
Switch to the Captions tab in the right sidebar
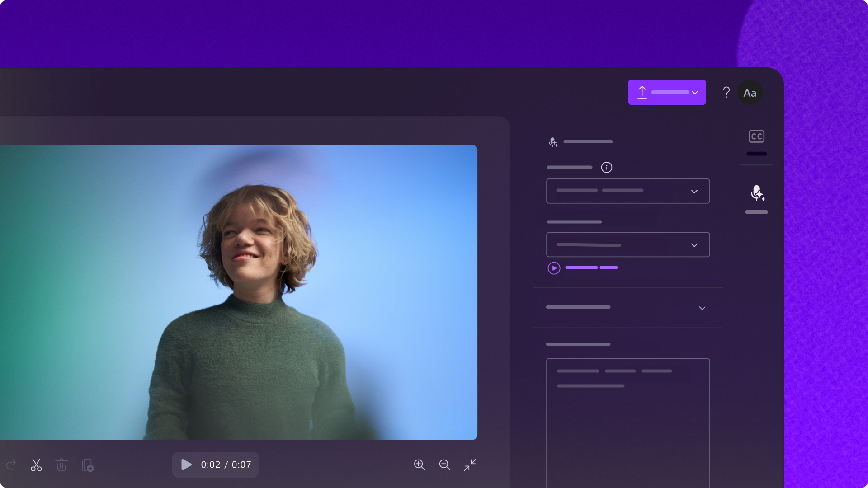756,136
